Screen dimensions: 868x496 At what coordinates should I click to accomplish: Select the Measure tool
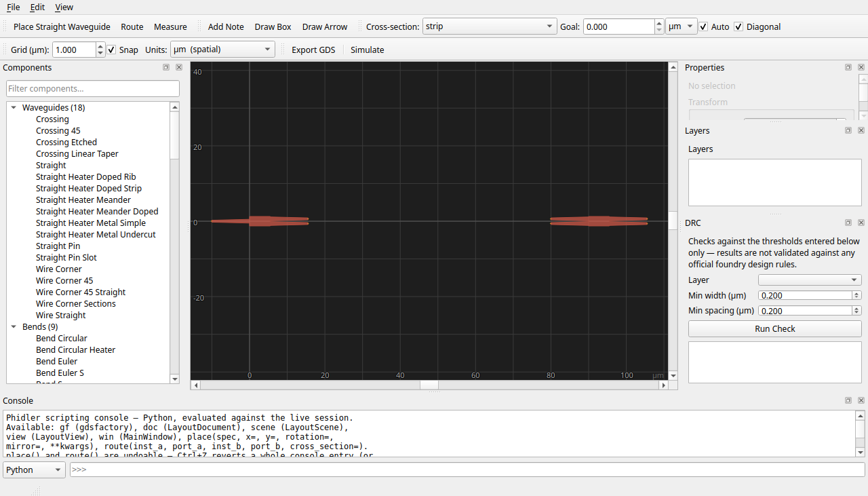coord(170,27)
